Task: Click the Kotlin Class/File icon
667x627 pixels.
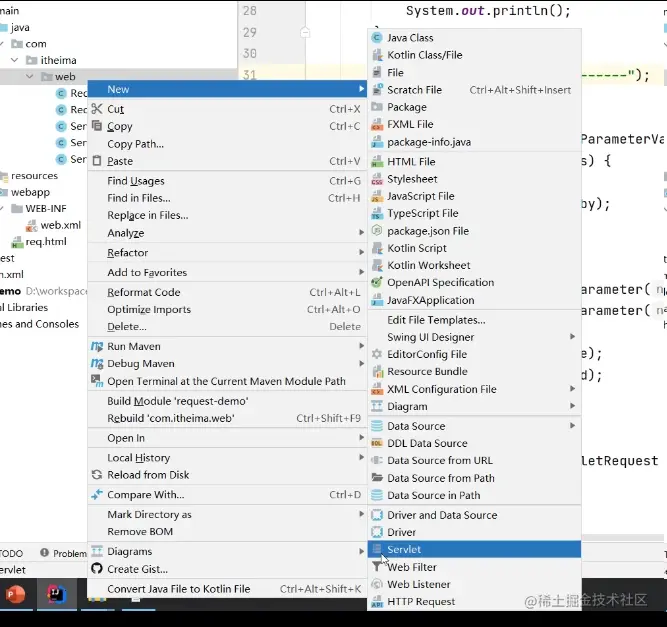Action: tap(377, 55)
